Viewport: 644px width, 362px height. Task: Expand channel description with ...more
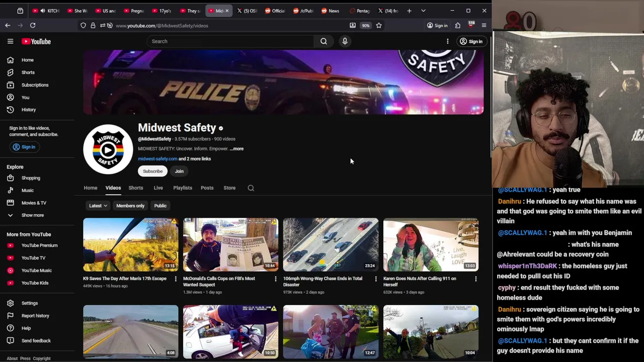coord(236,149)
